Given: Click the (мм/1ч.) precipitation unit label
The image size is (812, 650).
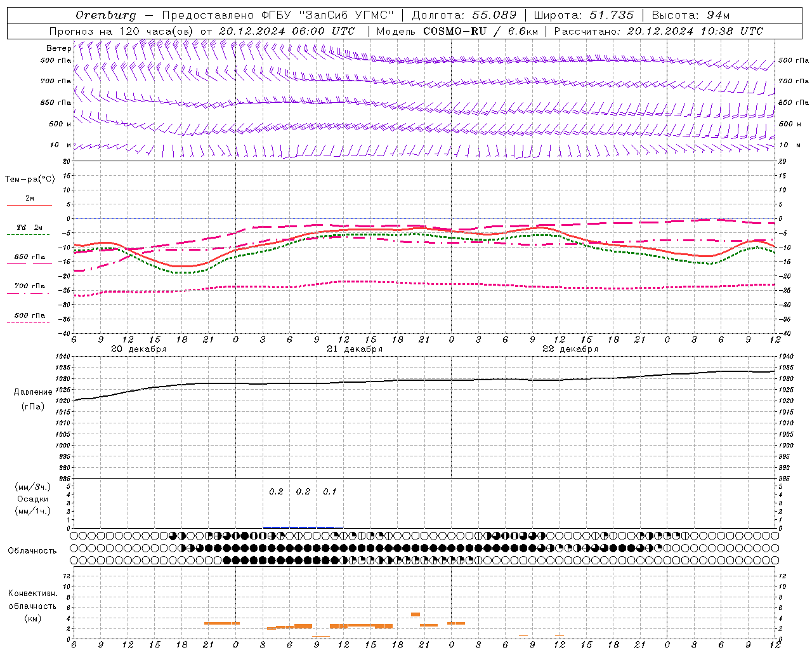Looking at the screenshot, I should coord(33,511).
